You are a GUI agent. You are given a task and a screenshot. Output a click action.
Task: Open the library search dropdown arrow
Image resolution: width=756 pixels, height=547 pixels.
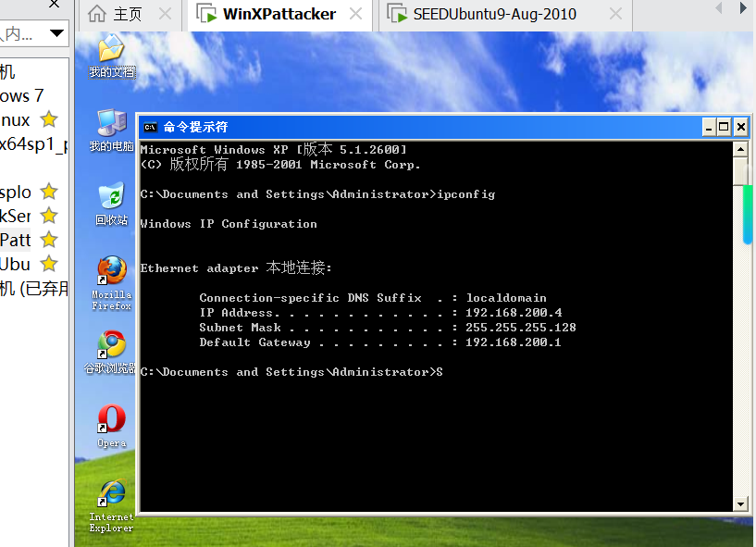tap(56, 33)
